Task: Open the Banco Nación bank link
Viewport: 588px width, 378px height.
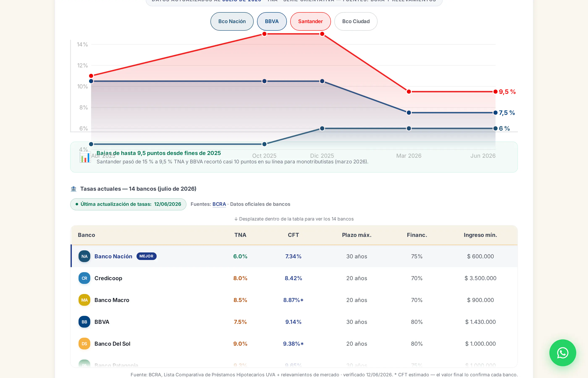Action: pos(113,256)
